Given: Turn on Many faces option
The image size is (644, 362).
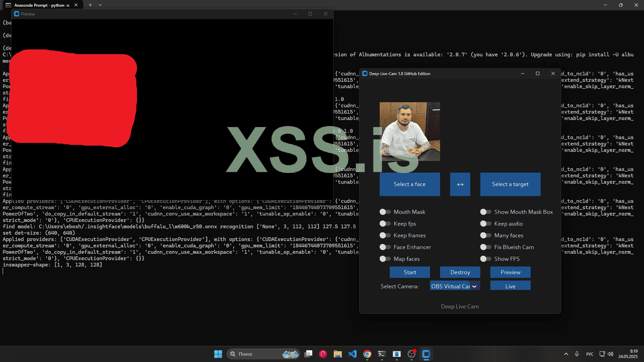Looking at the screenshot, I should tap(486, 235).
